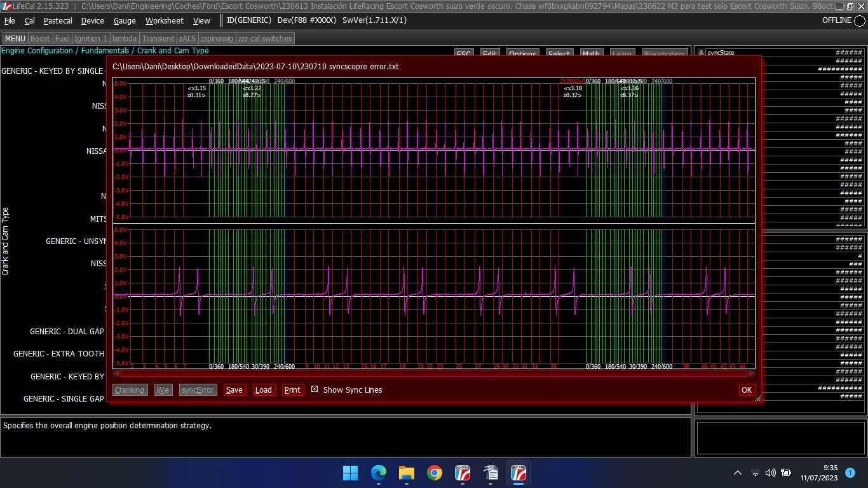Open the LifeCal app in the taskbar
The height and width of the screenshot is (488, 868).
pos(518,473)
